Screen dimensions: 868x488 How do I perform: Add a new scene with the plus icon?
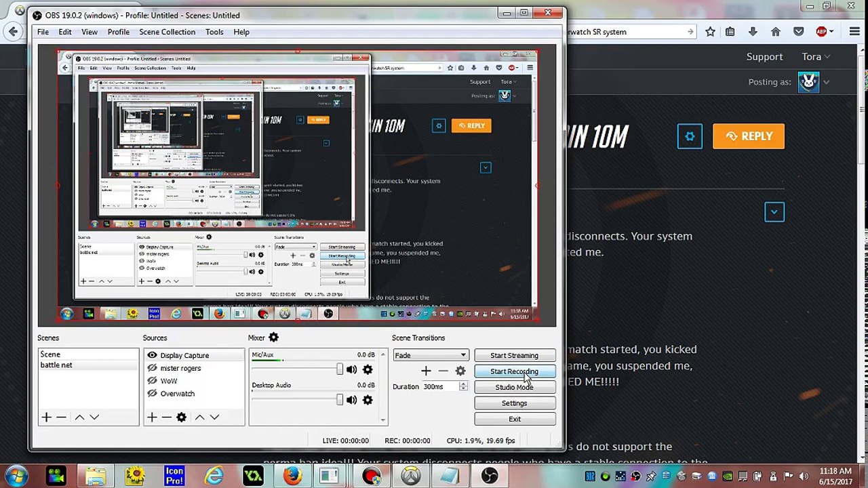pos(46,418)
